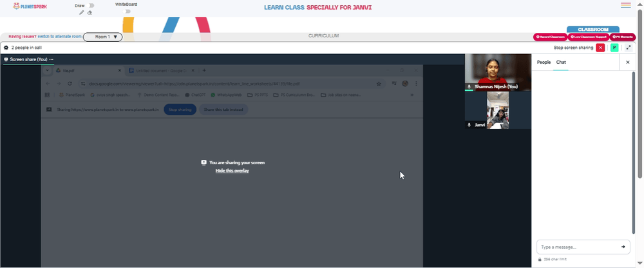
Task: Click switch to alternate room link
Action: [59, 37]
